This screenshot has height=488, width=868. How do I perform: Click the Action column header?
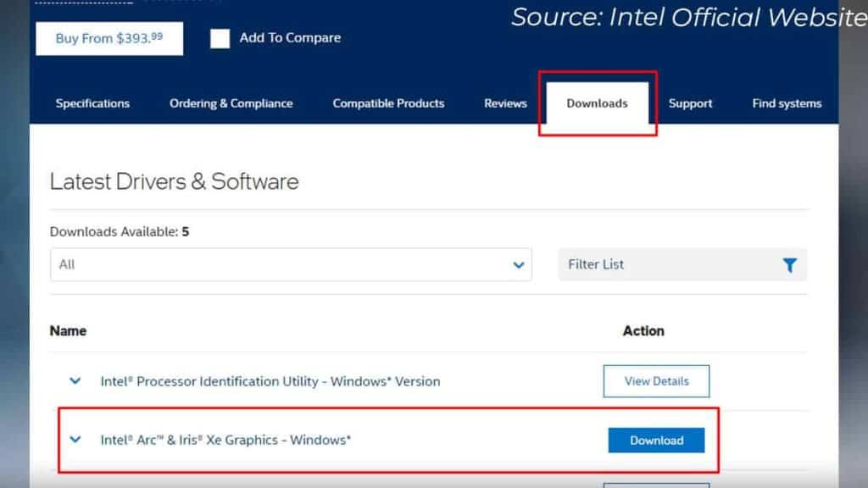pyautogui.click(x=644, y=330)
